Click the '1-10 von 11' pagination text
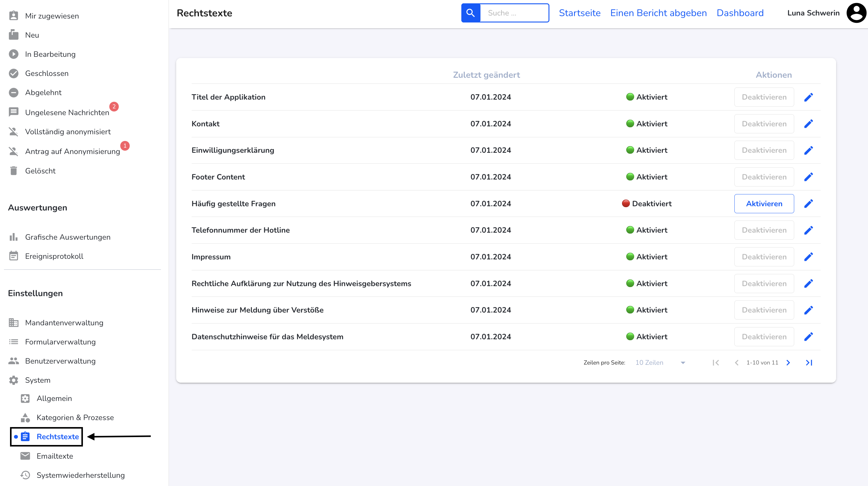 pyautogui.click(x=762, y=363)
